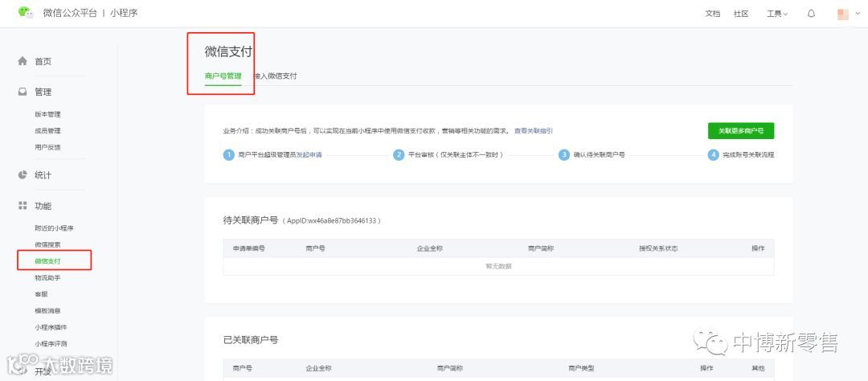Click 完成账号关联流程 step text
Viewport: 868px width, 381px height.
pyautogui.click(x=748, y=155)
